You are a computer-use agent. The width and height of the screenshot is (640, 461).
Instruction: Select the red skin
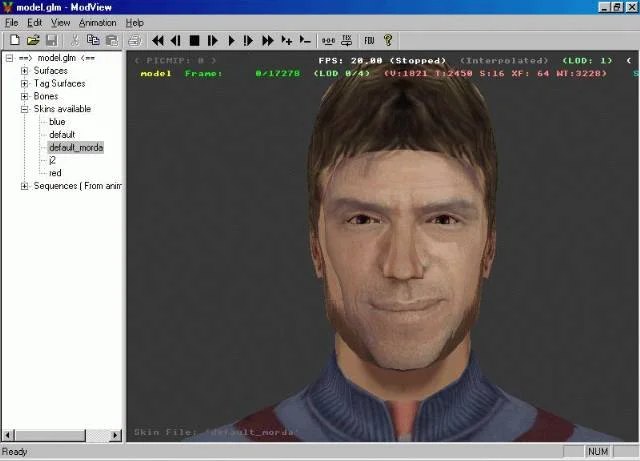coord(55,173)
